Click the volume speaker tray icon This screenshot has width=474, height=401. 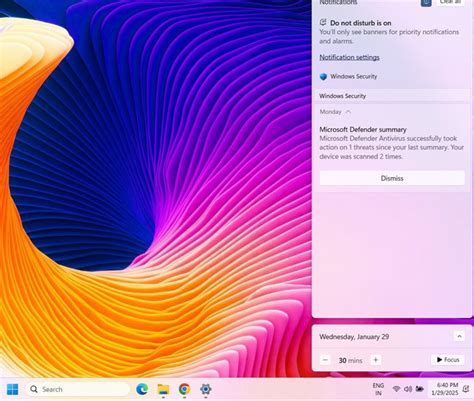[408, 389]
